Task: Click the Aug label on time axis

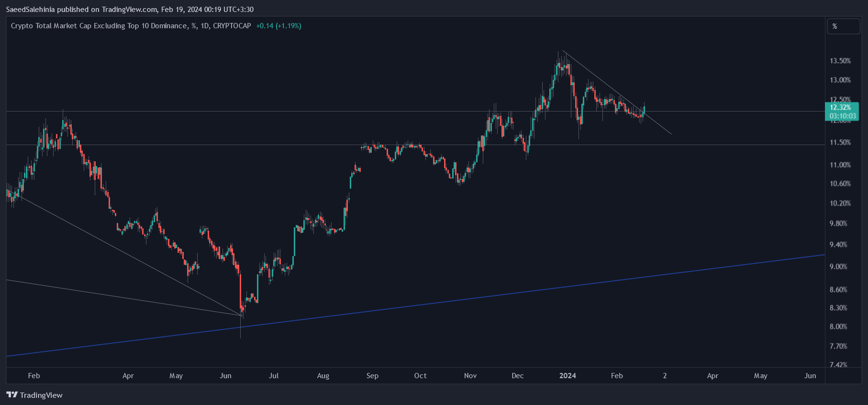Action: (323, 376)
